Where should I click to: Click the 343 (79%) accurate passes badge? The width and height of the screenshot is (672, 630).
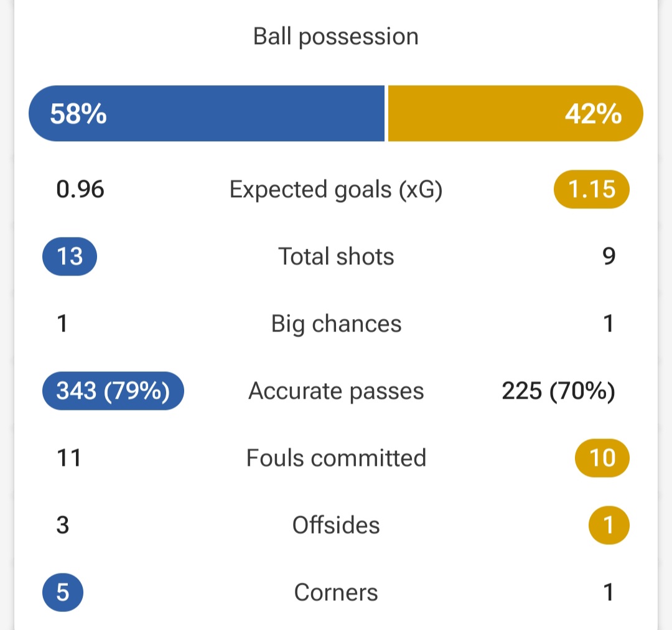[x=113, y=391]
